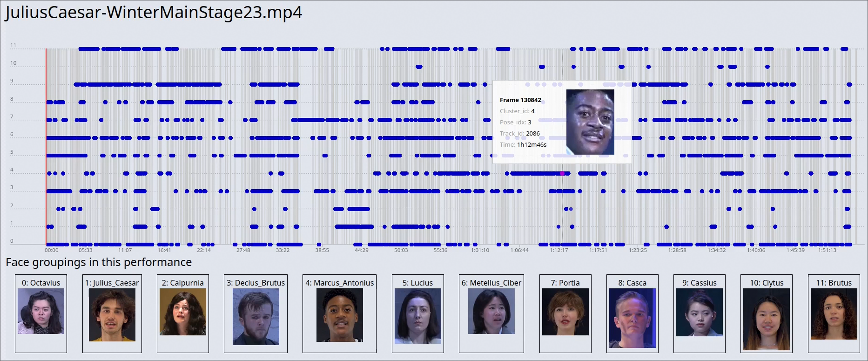The height and width of the screenshot is (361, 868).
Task: Select the Brutus face thumbnail
Action: coord(834,314)
